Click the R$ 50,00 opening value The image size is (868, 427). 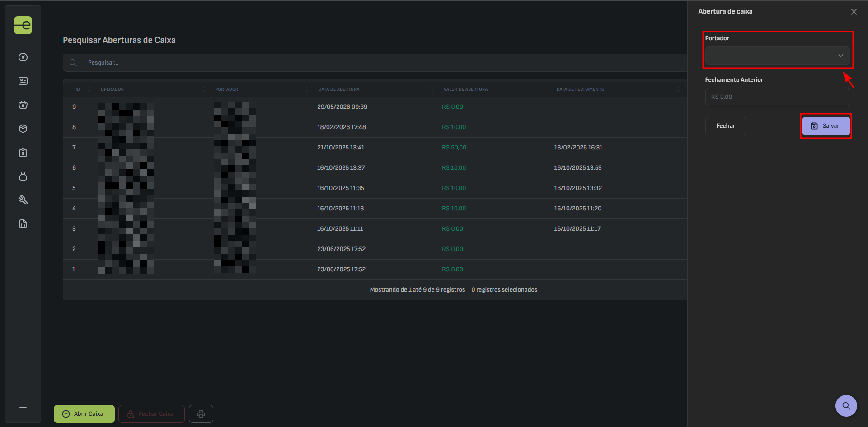pos(454,148)
